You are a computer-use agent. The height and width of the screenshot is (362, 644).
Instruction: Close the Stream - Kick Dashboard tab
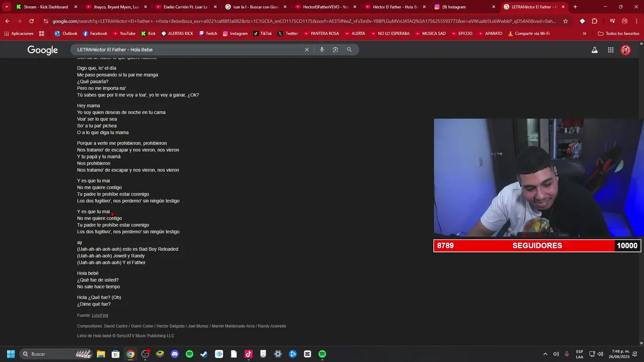[75, 7]
